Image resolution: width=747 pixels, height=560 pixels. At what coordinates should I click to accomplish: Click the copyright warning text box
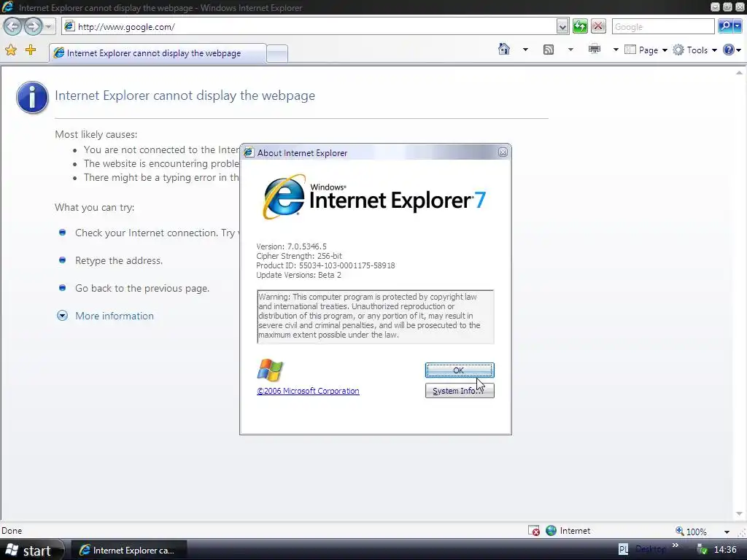coord(375,316)
